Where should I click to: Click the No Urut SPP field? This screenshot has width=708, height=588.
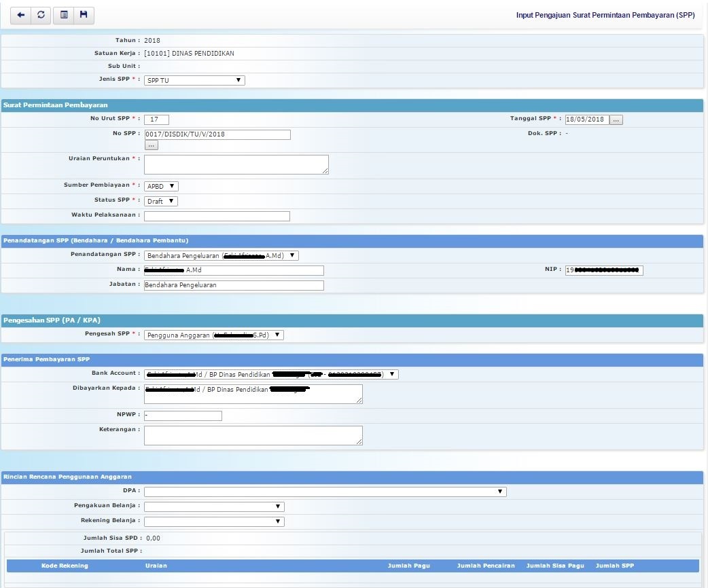tap(156, 120)
